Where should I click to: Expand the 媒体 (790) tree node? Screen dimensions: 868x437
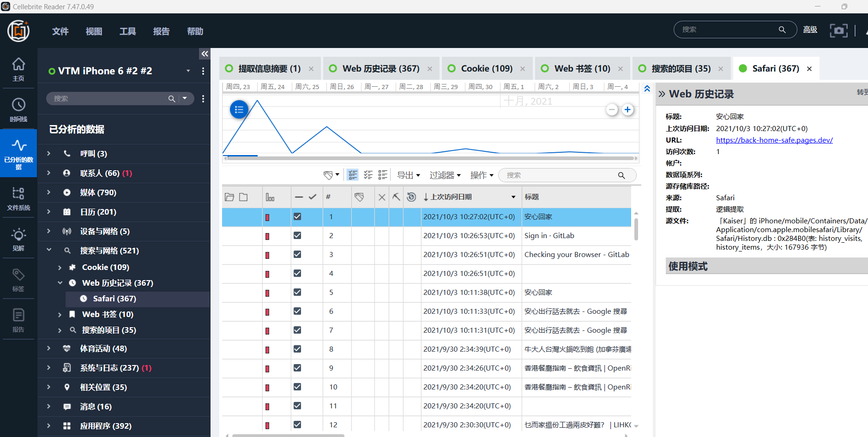click(49, 192)
